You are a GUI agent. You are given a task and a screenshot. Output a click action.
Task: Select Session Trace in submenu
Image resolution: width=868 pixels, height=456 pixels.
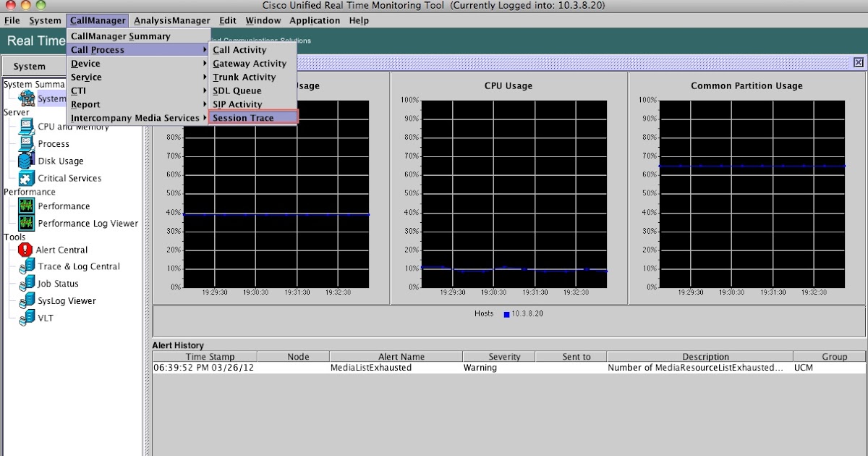(x=253, y=118)
